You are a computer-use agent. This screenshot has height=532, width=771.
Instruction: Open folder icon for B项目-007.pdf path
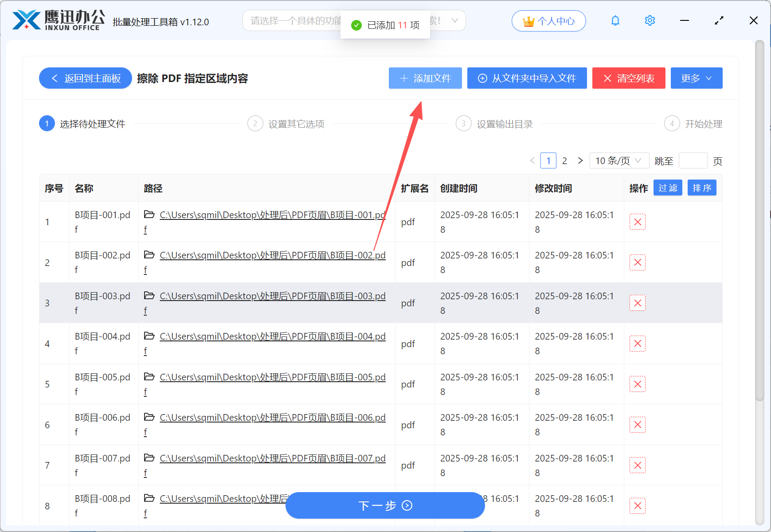tap(149, 458)
